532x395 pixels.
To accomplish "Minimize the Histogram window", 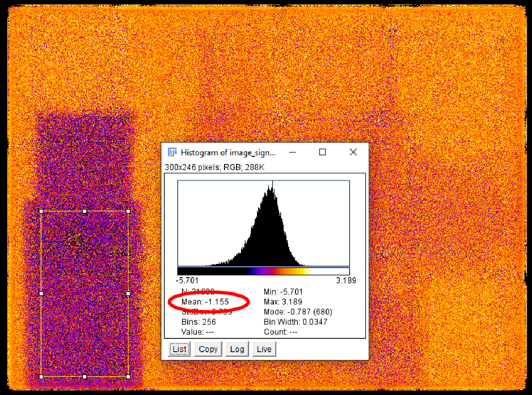I will coord(293,153).
